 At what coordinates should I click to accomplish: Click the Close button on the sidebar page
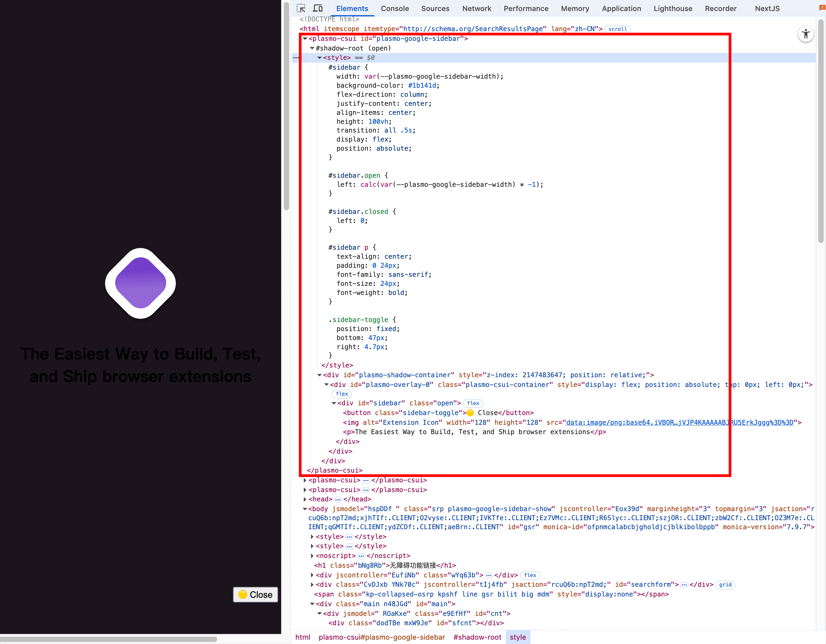click(x=255, y=594)
